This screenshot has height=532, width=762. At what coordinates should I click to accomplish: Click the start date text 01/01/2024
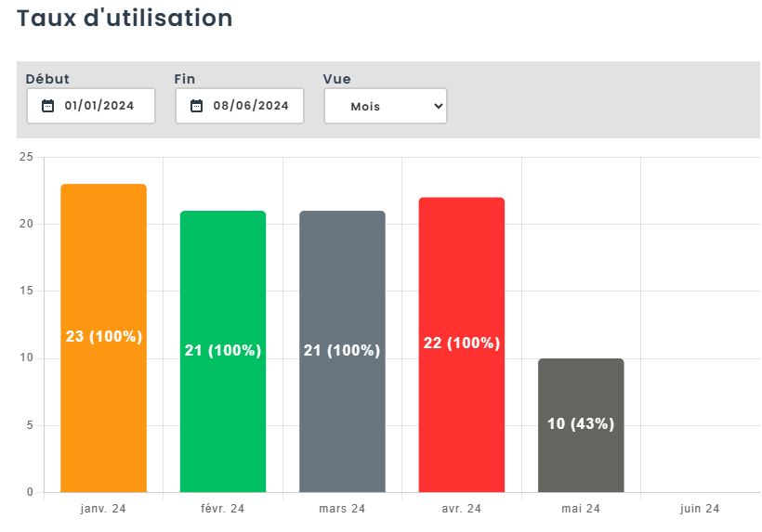point(99,106)
